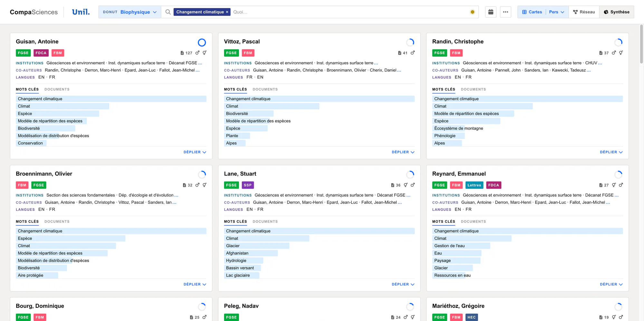The image size is (644, 321).
Task: Click the search magnifier icon
Action: pyautogui.click(x=168, y=12)
